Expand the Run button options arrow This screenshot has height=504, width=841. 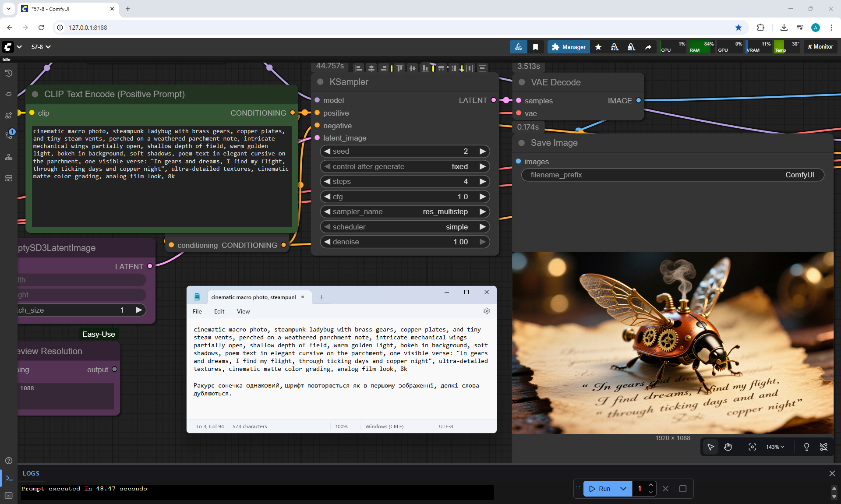[623, 489]
